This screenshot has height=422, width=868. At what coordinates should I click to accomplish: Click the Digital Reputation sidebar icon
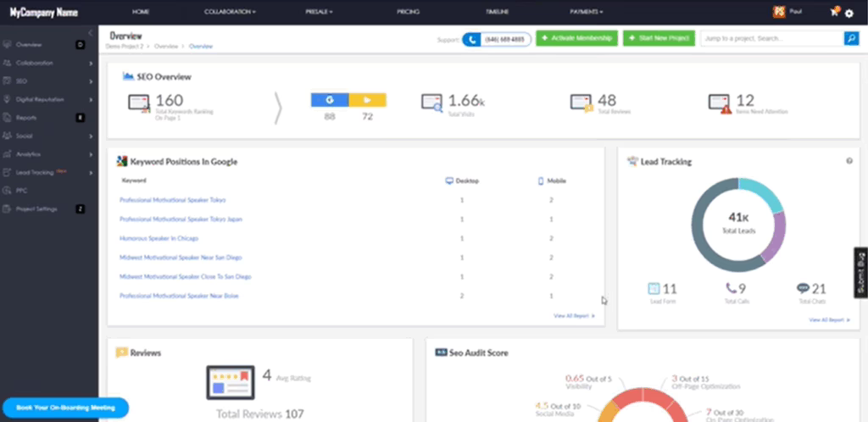coord(7,99)
